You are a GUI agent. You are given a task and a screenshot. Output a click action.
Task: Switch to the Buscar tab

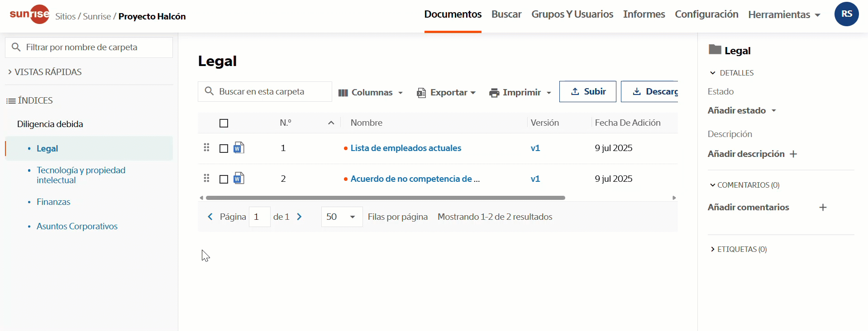506,14
